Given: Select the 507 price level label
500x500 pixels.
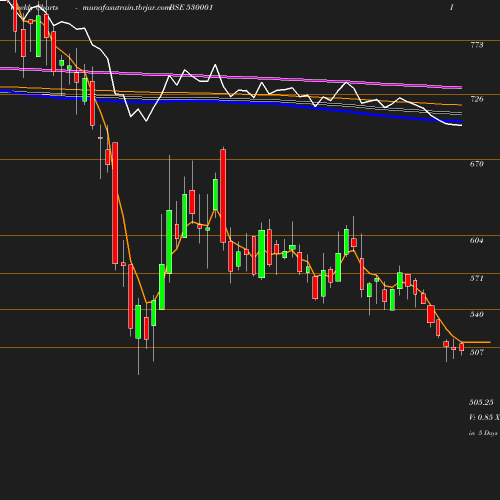Looking at the screenshot, I should (x=476, y=352).
